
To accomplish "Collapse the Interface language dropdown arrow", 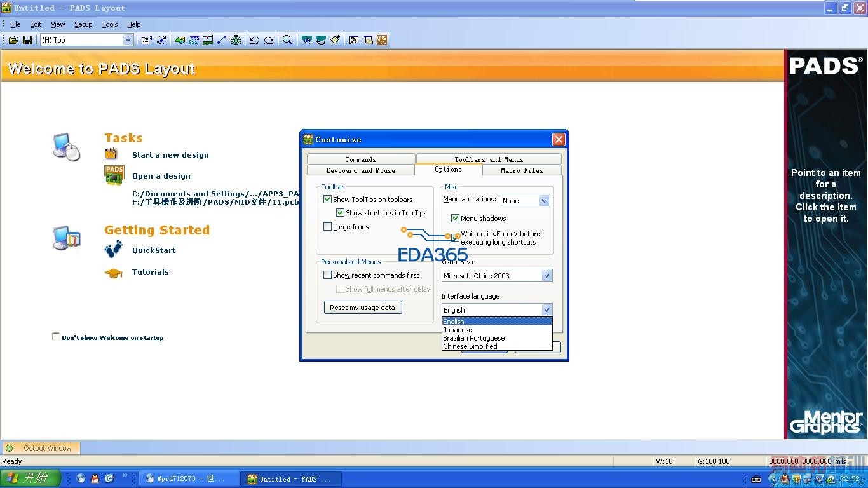I will (546, 310).
